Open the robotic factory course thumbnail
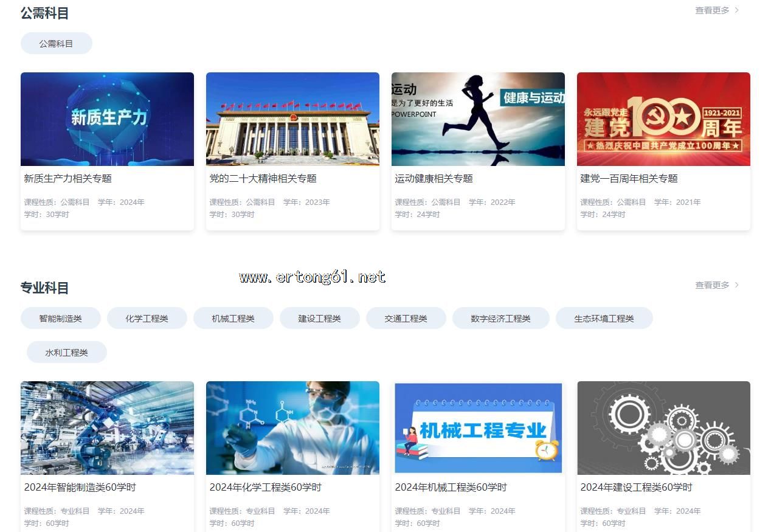This screenshot has width=771, height=532. coord(107,428)
